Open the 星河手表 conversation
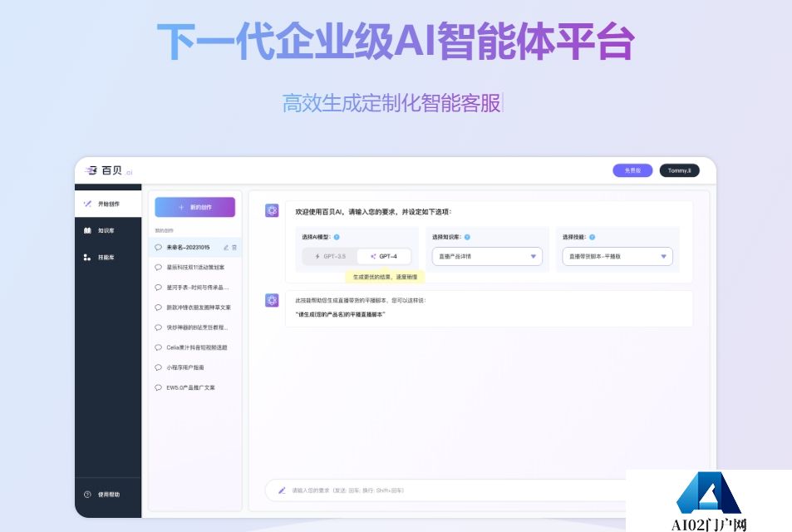Image resolution: width=792 pixels, height=532 pixels. coord(195,288)
